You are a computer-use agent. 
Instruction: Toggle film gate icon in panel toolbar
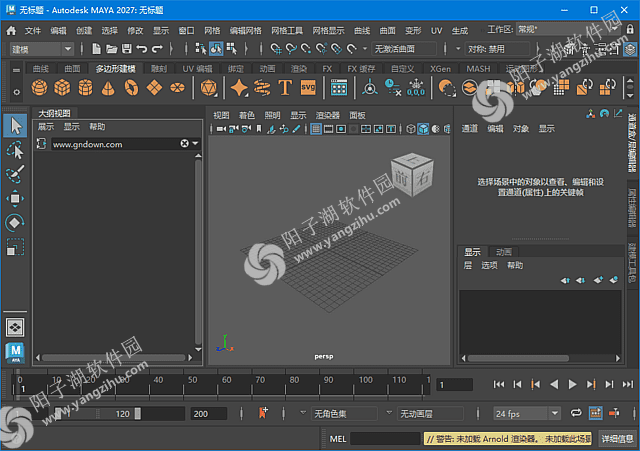pyautogui.click(x=328, y=129)
